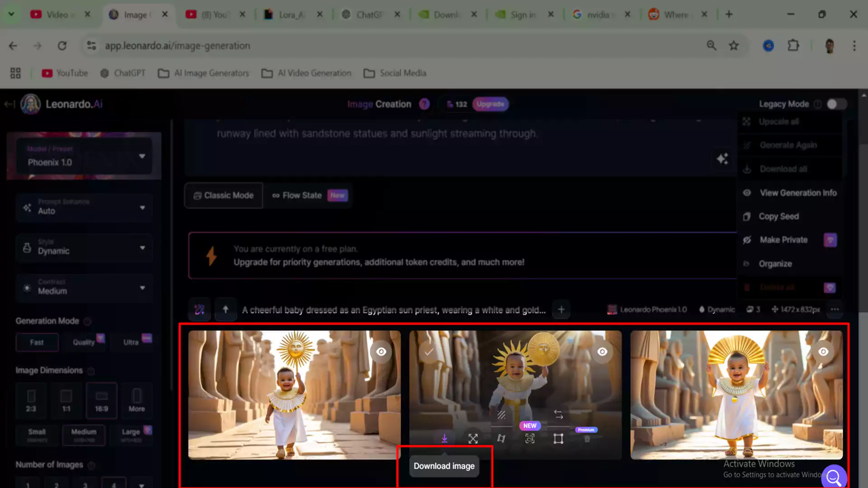868x488 pixels.
Task: Click the Number of Images info icon
Action: click(x=91, y=465)
